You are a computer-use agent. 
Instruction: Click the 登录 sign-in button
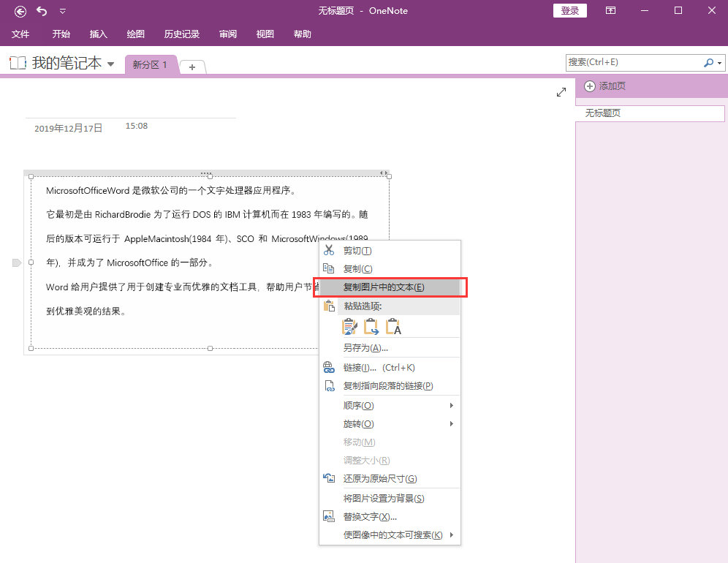pos(569,11)
